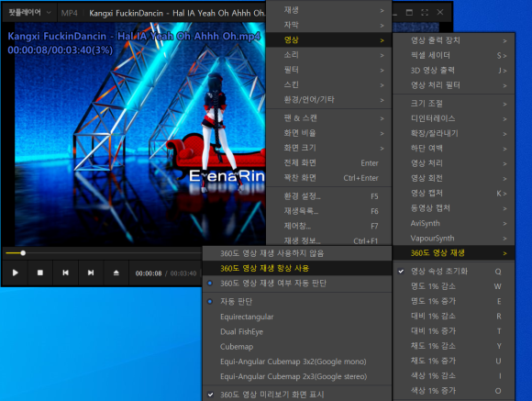Open 환경 설정... preferences
The height and width of the screenshot is (401, 532).
(328, 196)
